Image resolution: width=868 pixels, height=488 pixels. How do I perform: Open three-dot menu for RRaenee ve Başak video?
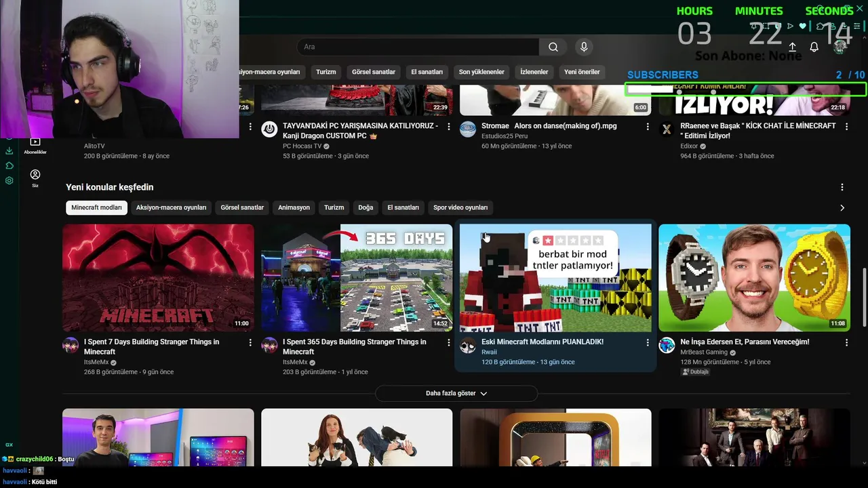(x=846, y=127)
